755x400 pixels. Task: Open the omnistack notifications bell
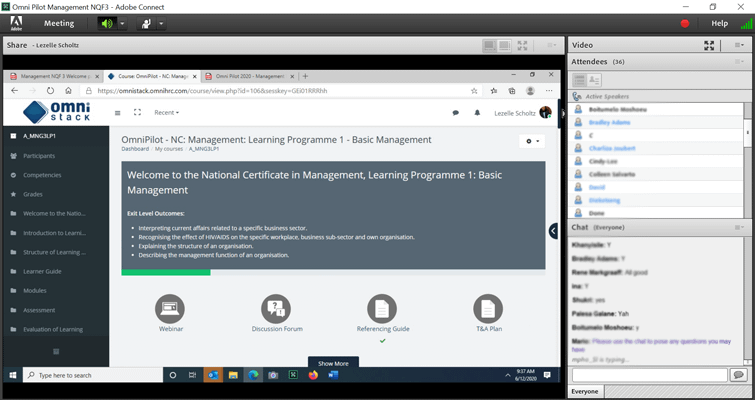(x=477, y=113)
